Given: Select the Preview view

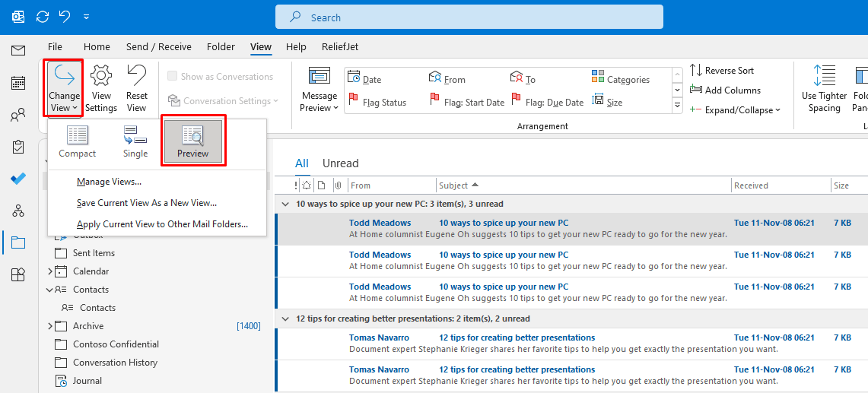Looking at the screenshot, I should (x=192, y=142).
